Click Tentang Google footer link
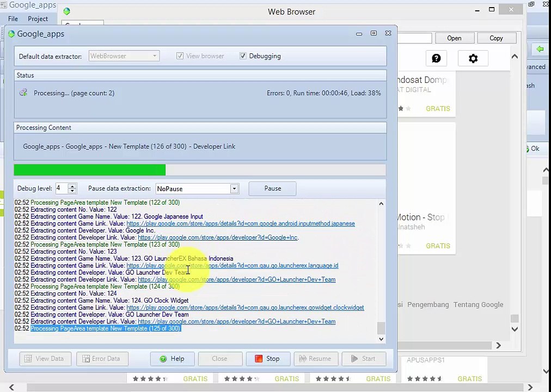 tap(478, 305)
